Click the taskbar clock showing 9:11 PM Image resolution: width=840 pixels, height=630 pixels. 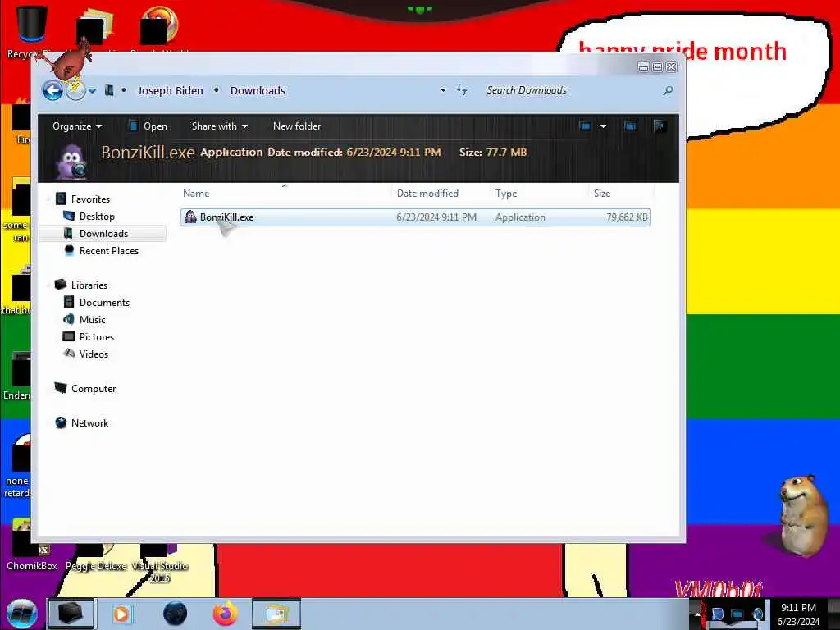pos(798,614)
